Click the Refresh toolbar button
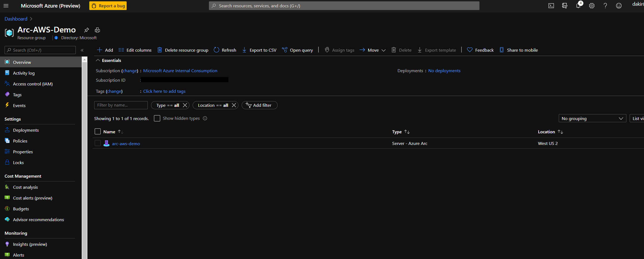The height and width of the screenshot is (259, 644). tap(225, 50)
